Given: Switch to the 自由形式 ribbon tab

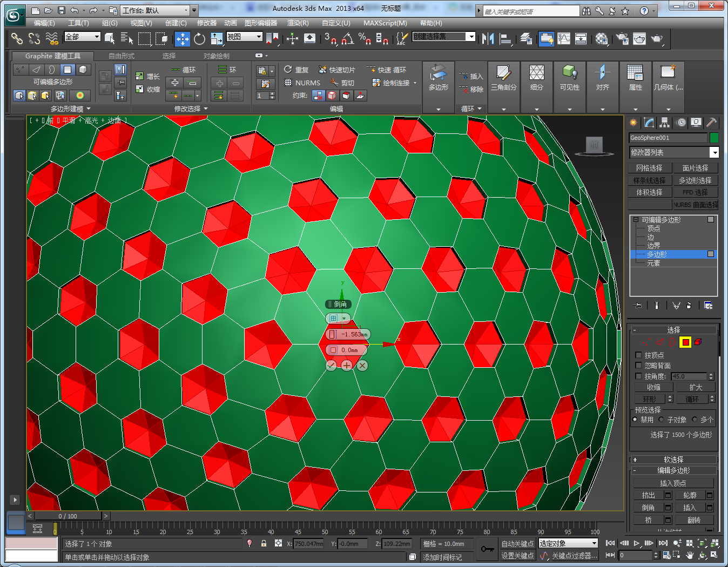Looking at the screenshot, I should point(122,56).
